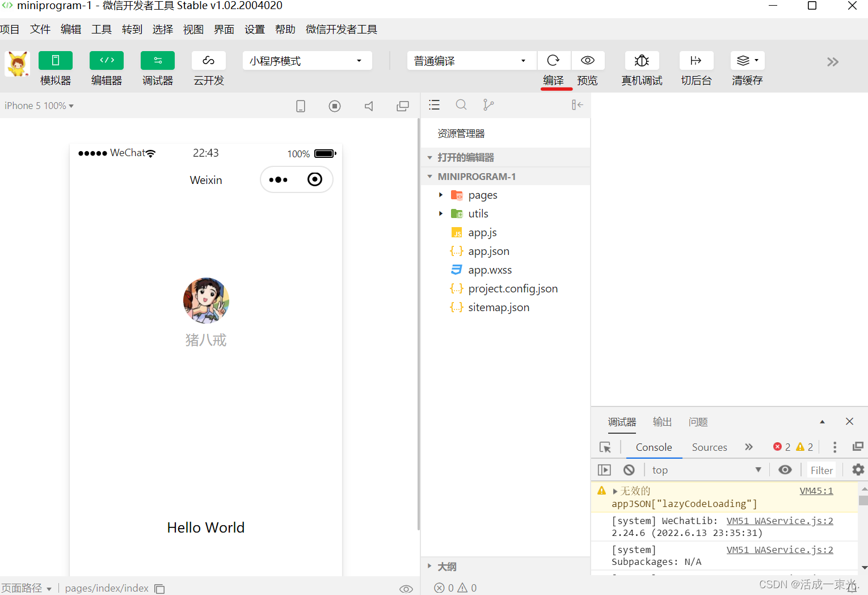
Task: Click the record/stop icon in simulator bar
Action: [335, 106]
